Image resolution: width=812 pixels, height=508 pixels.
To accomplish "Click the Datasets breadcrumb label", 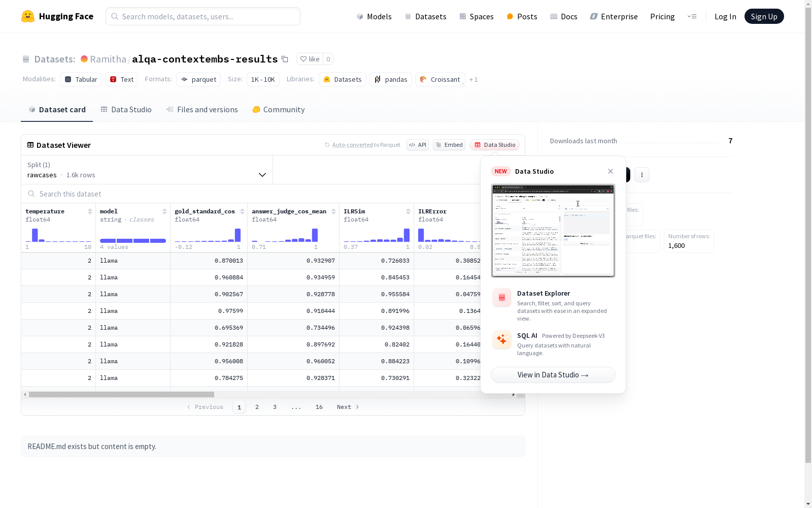I will (x=55, y=59).
